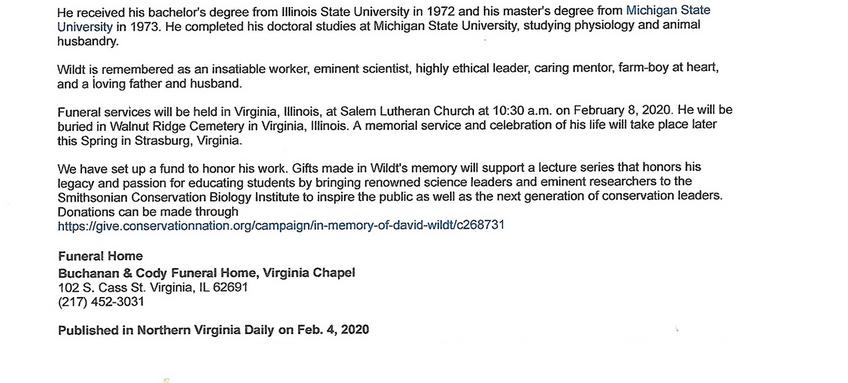The height and width of the screenshot is (383, 848).
Task: Click the "farm-boy at heart" phrase
Action: click(668, 69)
